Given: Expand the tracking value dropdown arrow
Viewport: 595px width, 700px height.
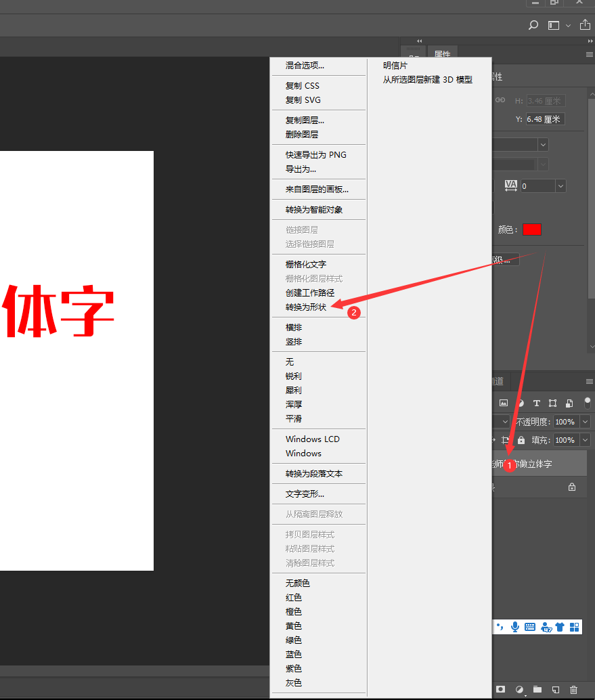Looking at the screenshot, I should tap(560, 186).
